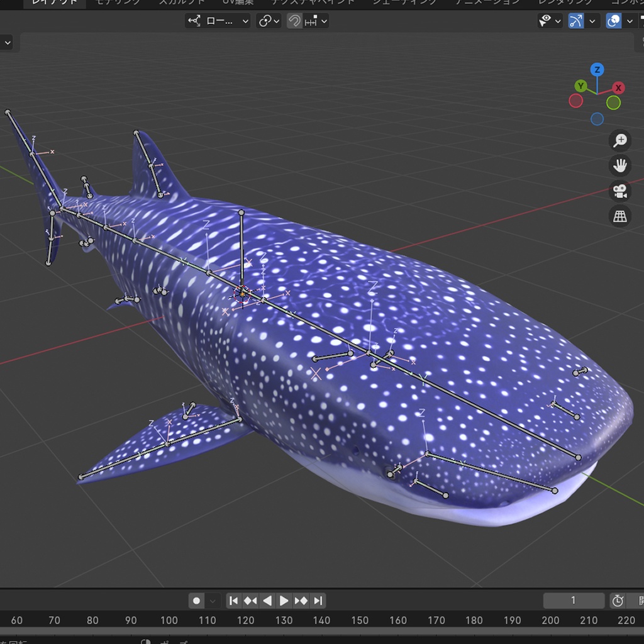Switch to the モデリング workspace tab

[x=118, y=3]
